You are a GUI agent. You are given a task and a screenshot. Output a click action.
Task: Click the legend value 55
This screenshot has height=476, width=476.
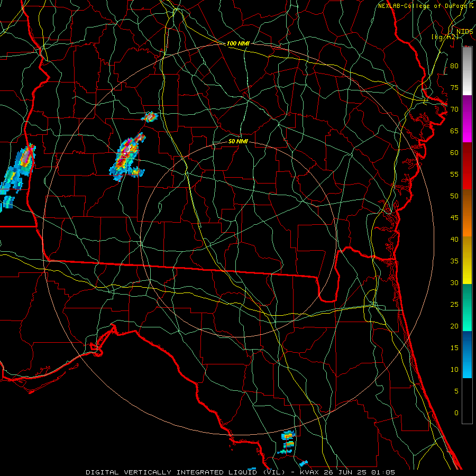point(454,174)
